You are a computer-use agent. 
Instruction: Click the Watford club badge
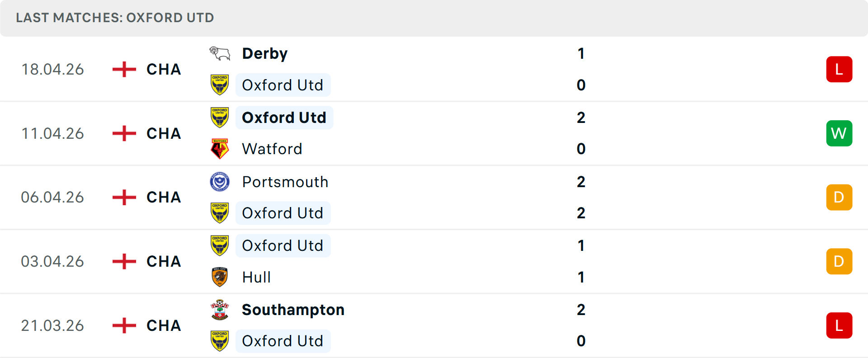(x=220, y=149)
